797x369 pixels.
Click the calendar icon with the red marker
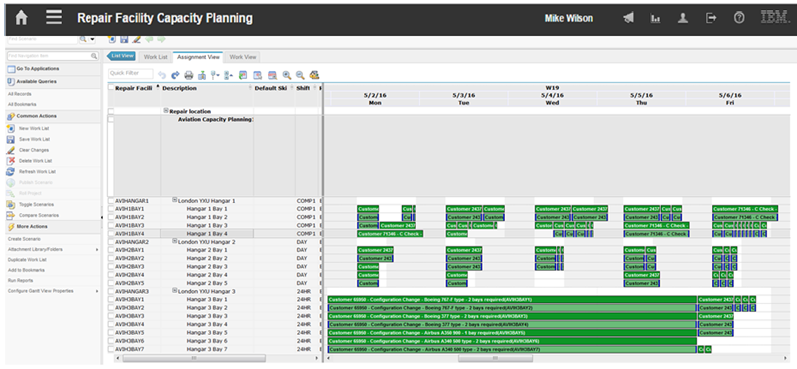(x=258, y=75)
